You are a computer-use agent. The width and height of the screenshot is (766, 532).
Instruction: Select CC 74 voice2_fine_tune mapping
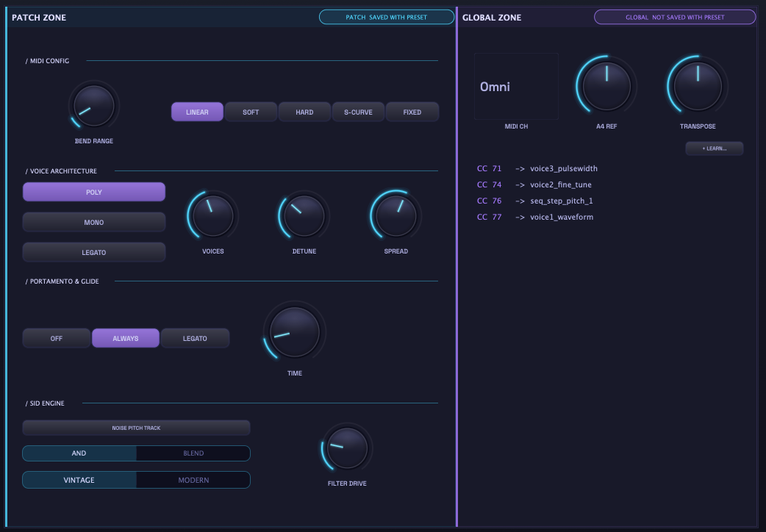pos(534,184)
